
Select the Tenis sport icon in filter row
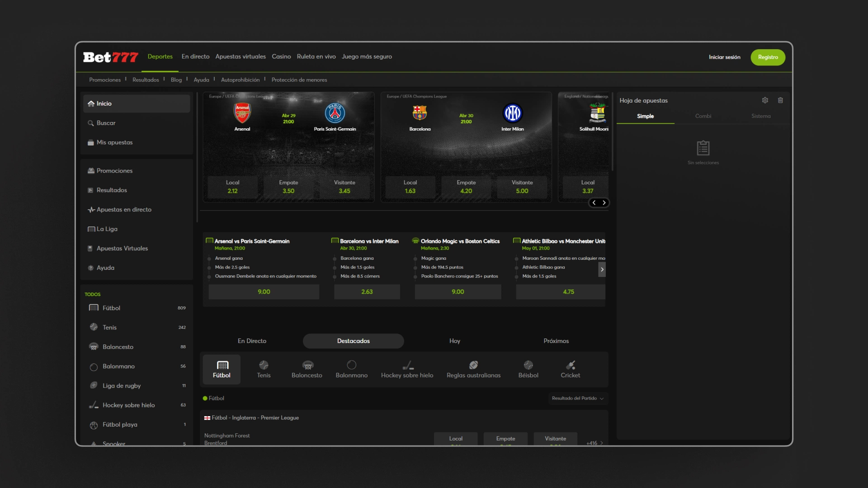point(264,365)
